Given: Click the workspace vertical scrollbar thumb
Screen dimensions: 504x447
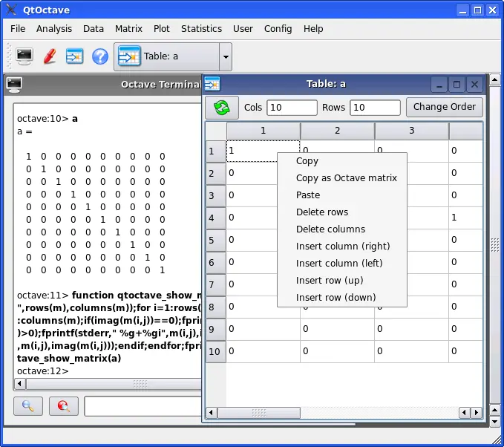Looking at the screenshot, I should coord(495,245).
